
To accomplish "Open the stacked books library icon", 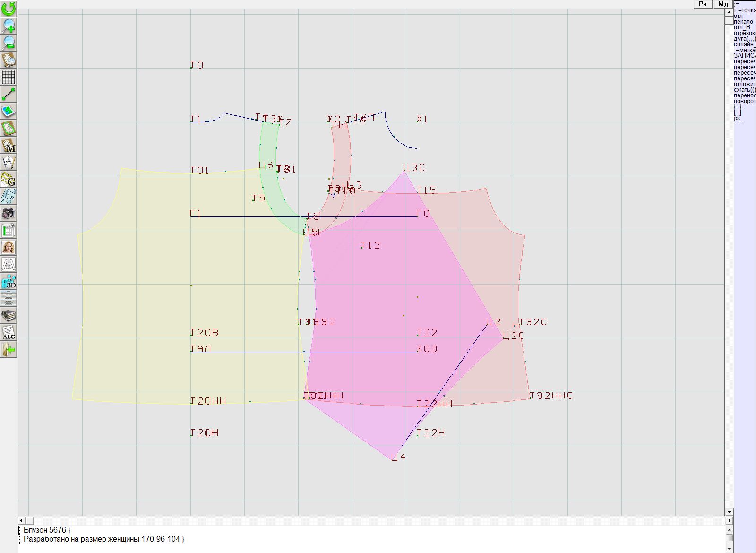I will pyautogui.click(x=9, y=315).
